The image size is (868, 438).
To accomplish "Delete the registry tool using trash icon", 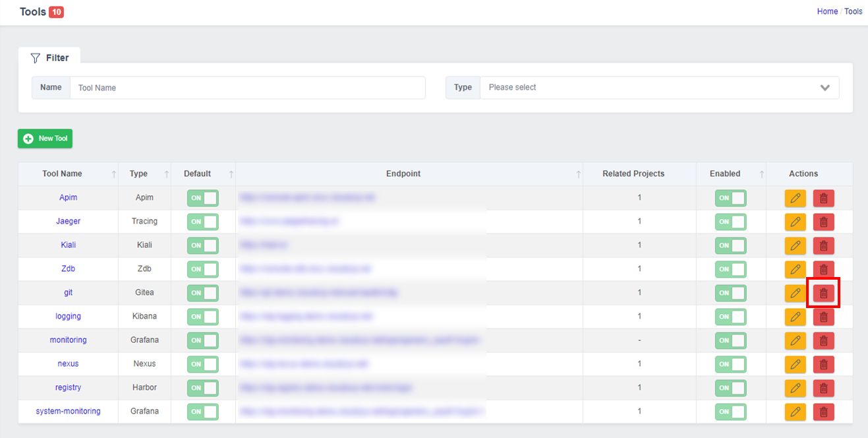I will tap(824, 388).
